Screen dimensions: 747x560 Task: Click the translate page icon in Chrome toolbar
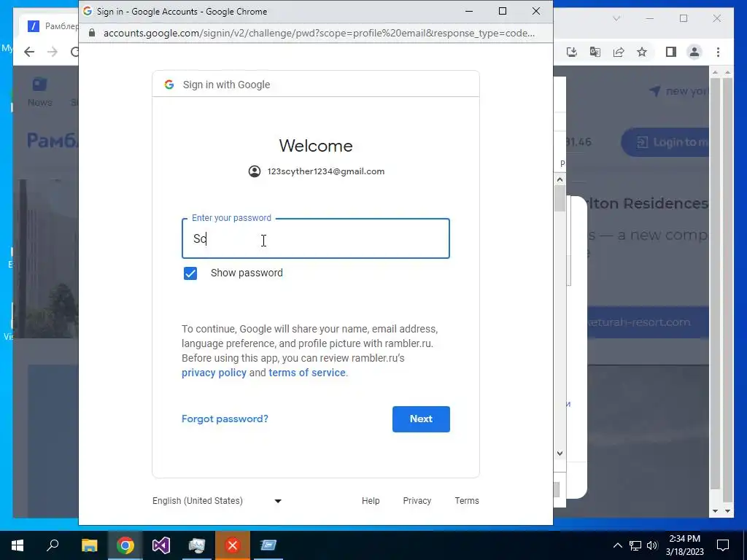595,52
